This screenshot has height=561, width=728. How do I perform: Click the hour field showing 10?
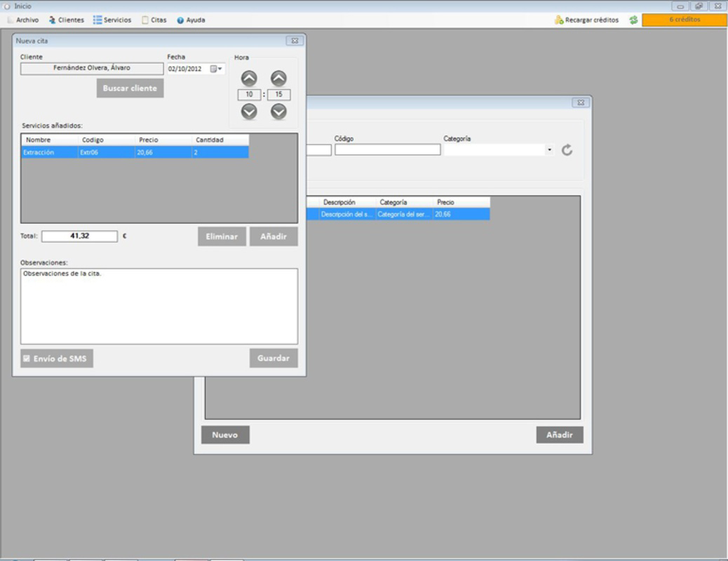pyautogui.click(x=249, y=94)
